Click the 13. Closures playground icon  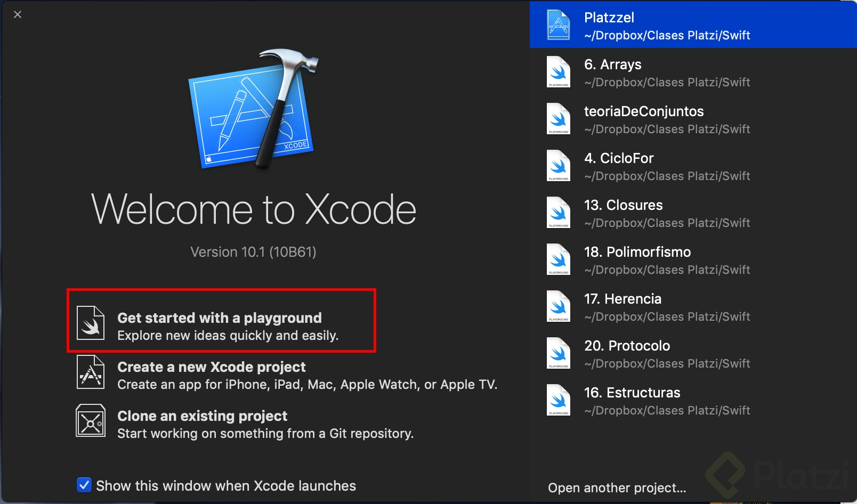[559, 213]
